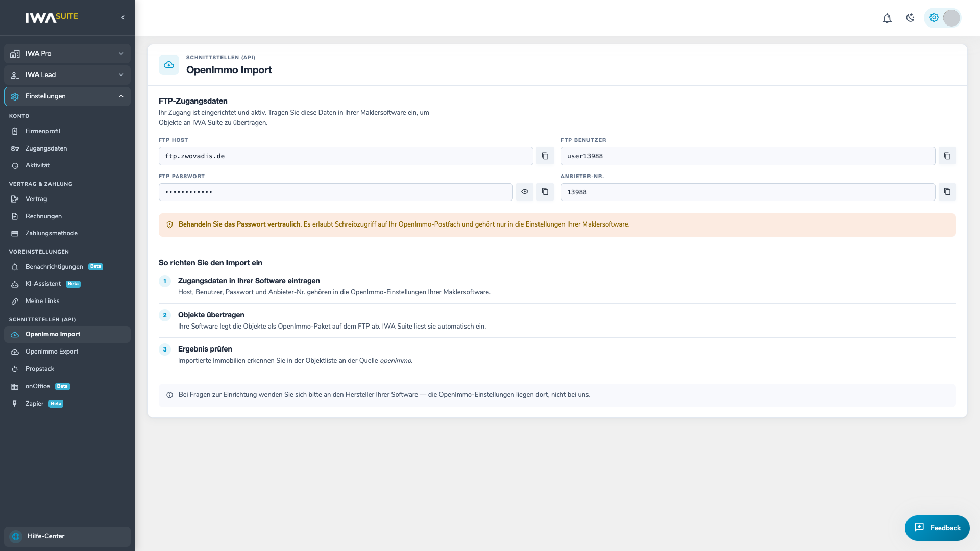Go to Zugangsdaten page

point(67,148)
